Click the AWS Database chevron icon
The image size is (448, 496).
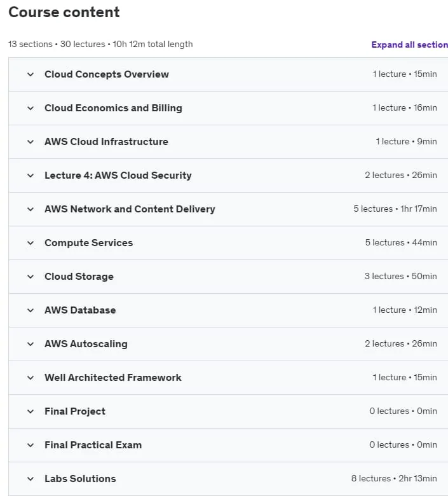tap(31, 310)
